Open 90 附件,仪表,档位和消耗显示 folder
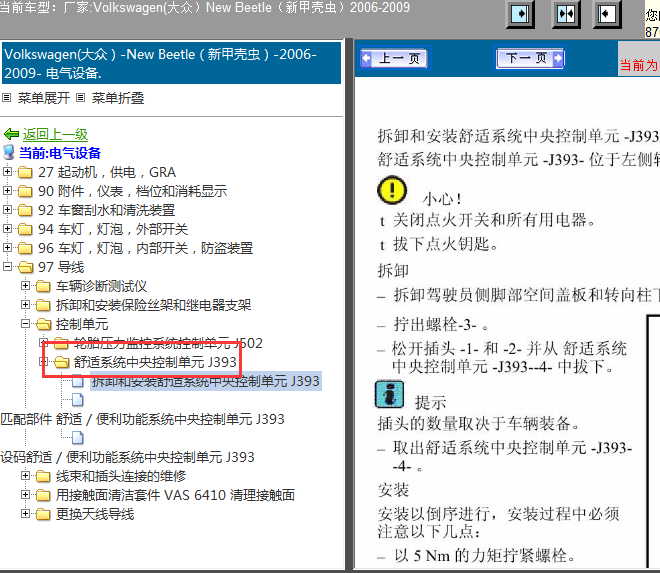The height and width of the screenshot is (573, 660). [133, 191]
